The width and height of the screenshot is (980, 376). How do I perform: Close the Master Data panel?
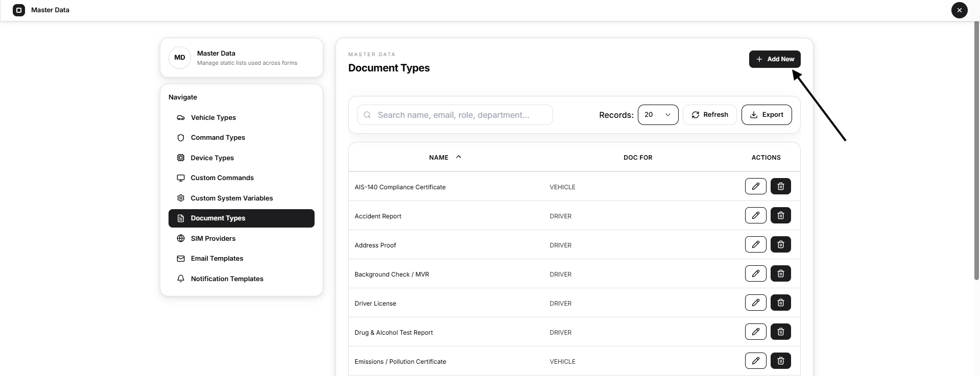point(959,10)
